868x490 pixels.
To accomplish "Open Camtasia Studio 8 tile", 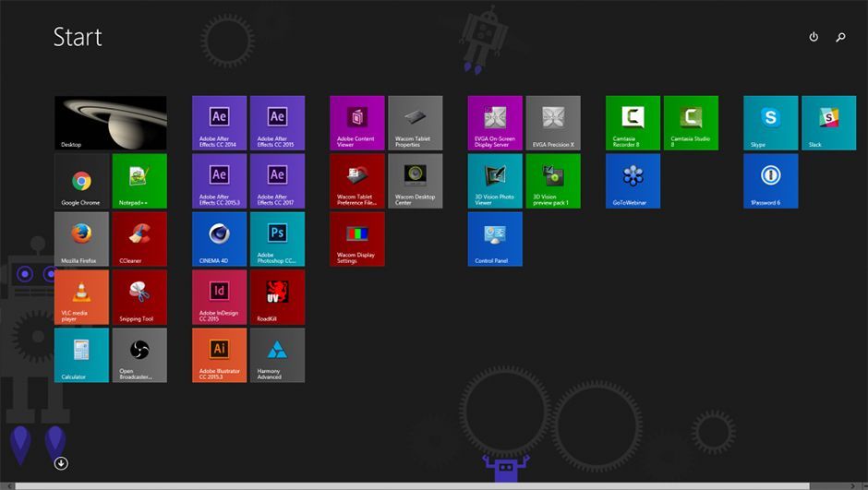I will click(691, 123).
